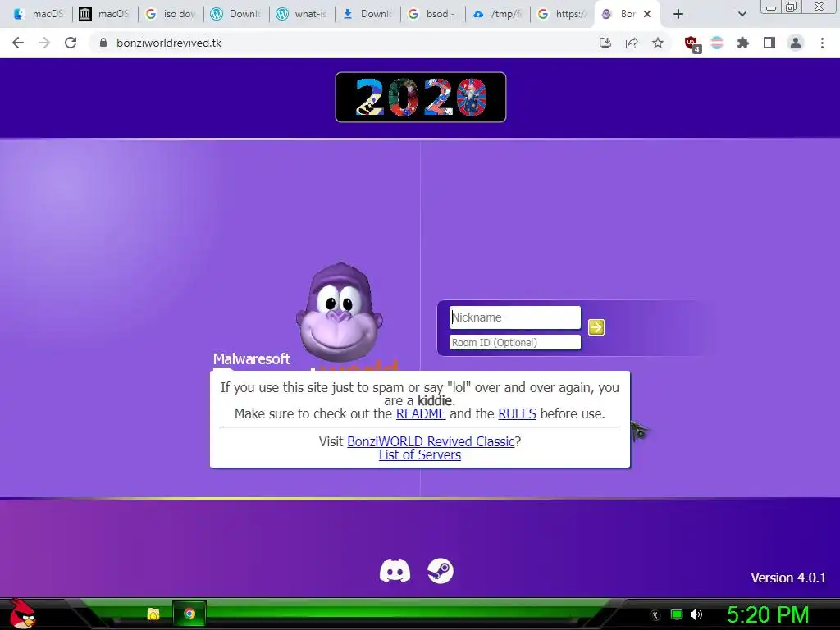Click the Angry Birds start button
Screen dimensions: 840x630
pyautogui.click(x=22, y=614)
